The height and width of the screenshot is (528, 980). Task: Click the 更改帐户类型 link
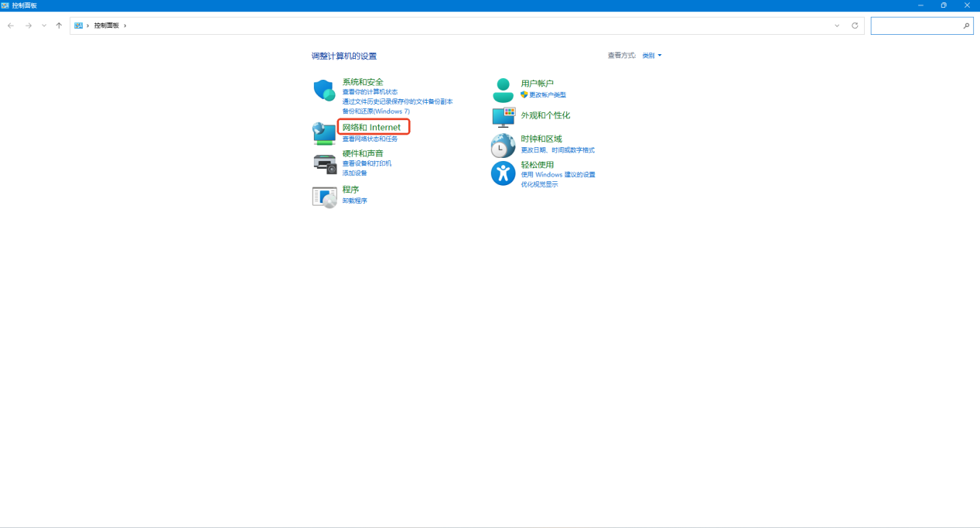click(x=548, y=95)
